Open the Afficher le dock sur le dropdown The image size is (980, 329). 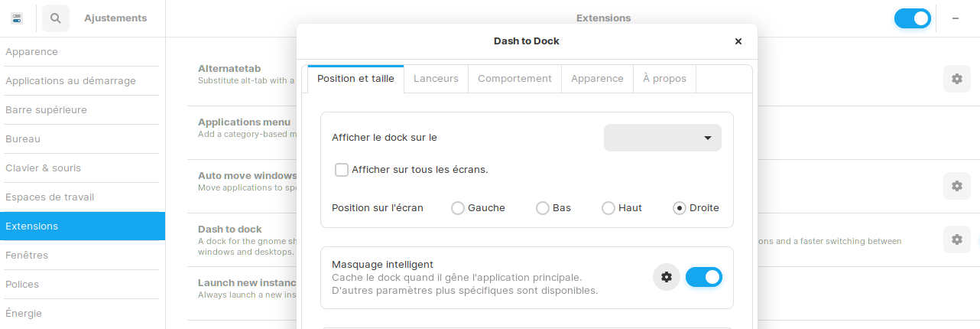pyautogui.click(x=662, y=138)
